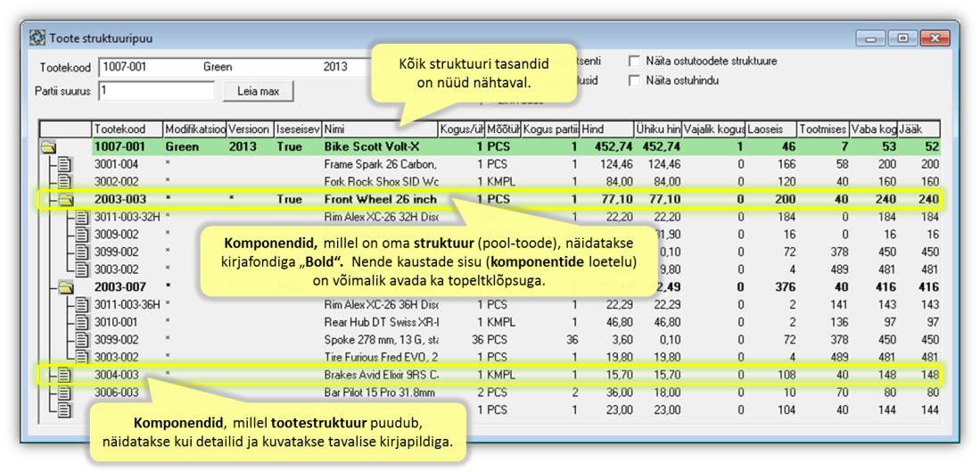Image resolution: width=980 pixels, height=472 pixels.
Task: Click name cell Fork Rock Shox SID
Action: (380, 182)
